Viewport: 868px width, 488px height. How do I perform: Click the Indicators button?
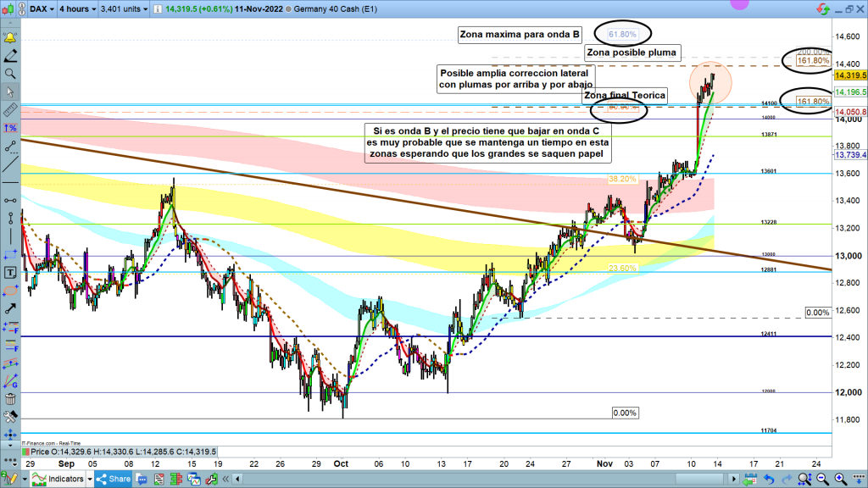click(59, 479)
